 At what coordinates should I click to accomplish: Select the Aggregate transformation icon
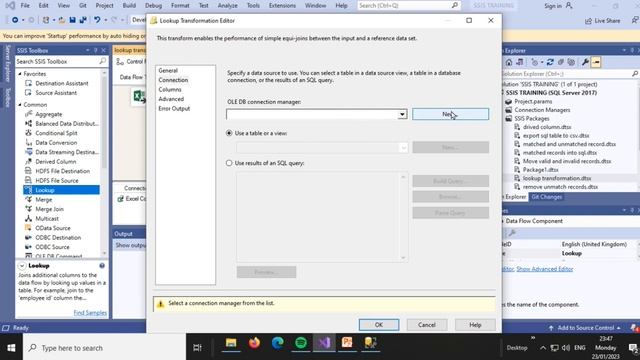[x=28, y=114]
